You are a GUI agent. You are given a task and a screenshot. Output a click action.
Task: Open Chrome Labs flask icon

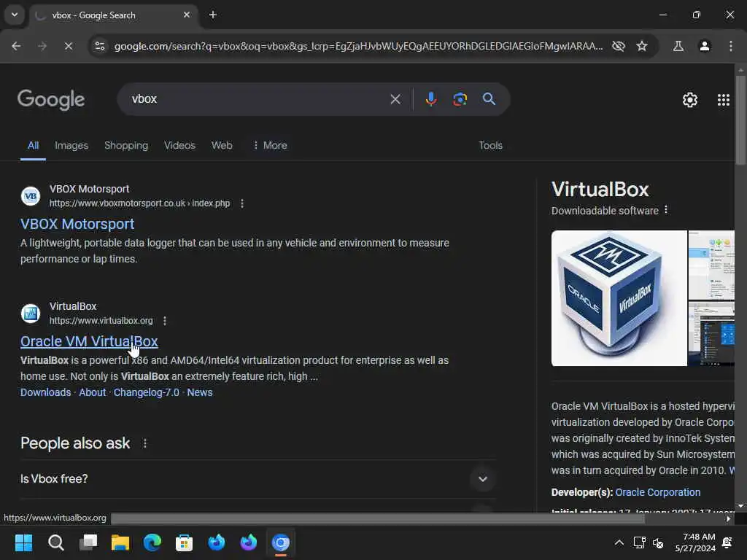pyautogui.click(x=678, y=46)
